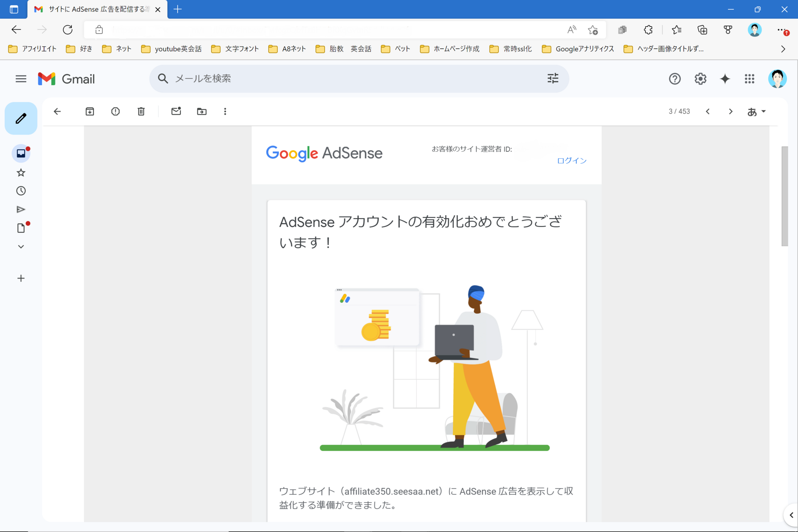
Task: Report this email as spam
Action: 116,111
